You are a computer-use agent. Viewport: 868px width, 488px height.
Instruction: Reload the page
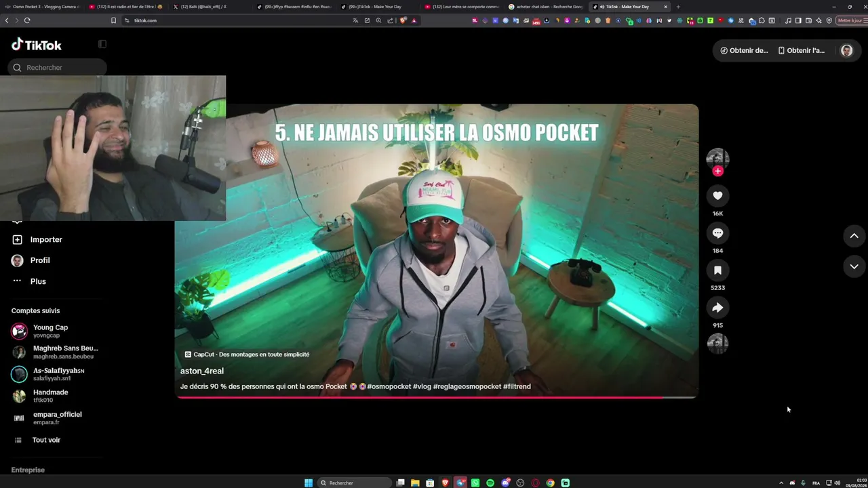coord(27,20)
